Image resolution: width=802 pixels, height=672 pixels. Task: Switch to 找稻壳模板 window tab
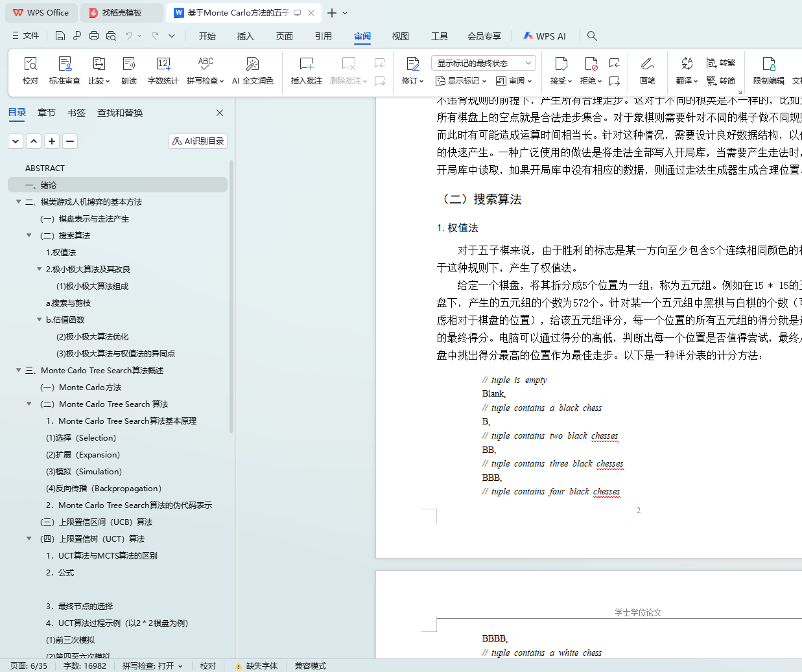(122, 13)
